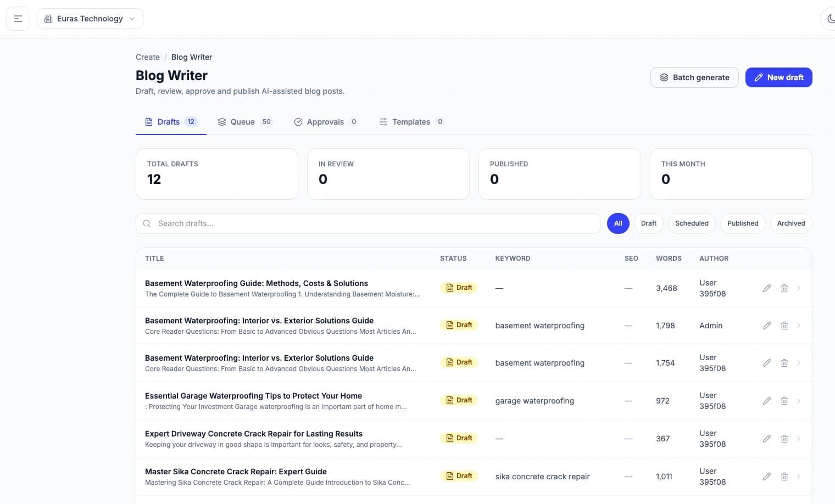Open the Master Sika Concrete Crack Repair title
This screenshot has width=835, height=504.
point(236,472)
